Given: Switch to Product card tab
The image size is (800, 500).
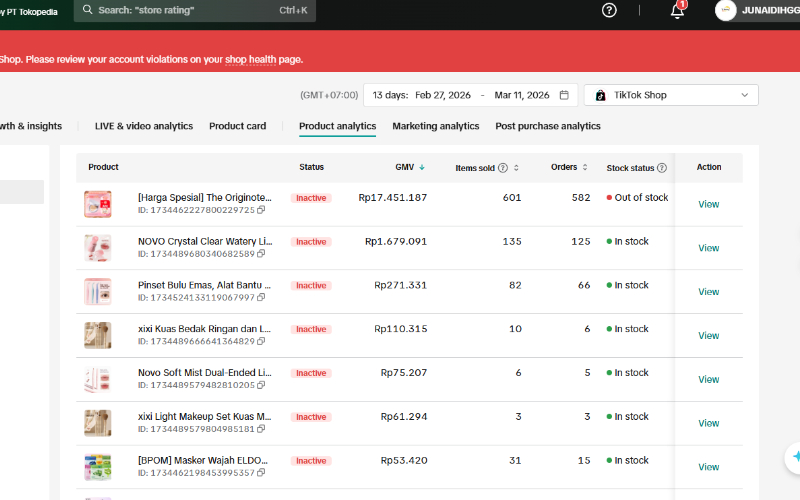Looking at the screenshot, I should coord(238,126).
